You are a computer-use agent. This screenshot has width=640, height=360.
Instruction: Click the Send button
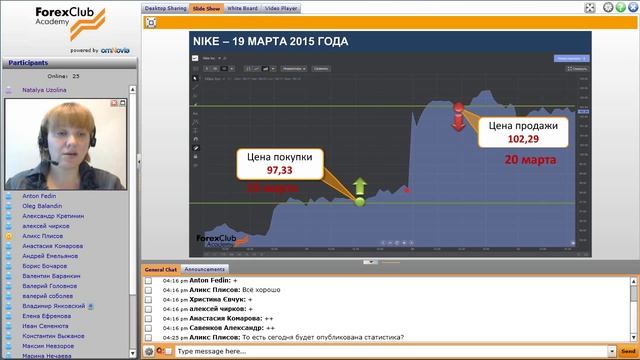(x=628, y=351)
